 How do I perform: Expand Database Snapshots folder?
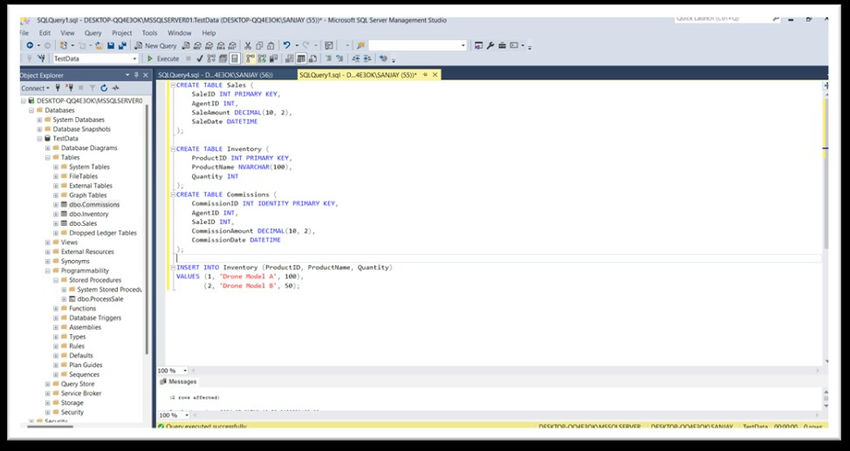pos(40,129)
